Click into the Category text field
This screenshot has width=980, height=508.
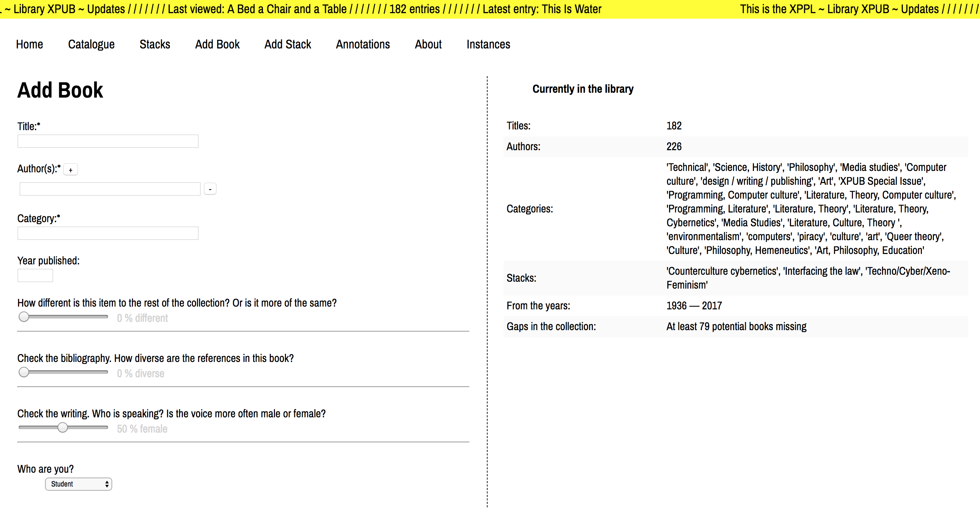pos(108,234)
